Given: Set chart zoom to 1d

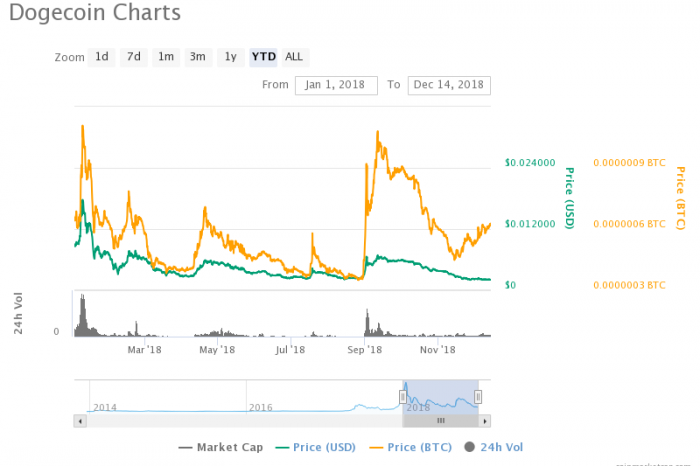Looking at the screenshot, I should (101, 57).
